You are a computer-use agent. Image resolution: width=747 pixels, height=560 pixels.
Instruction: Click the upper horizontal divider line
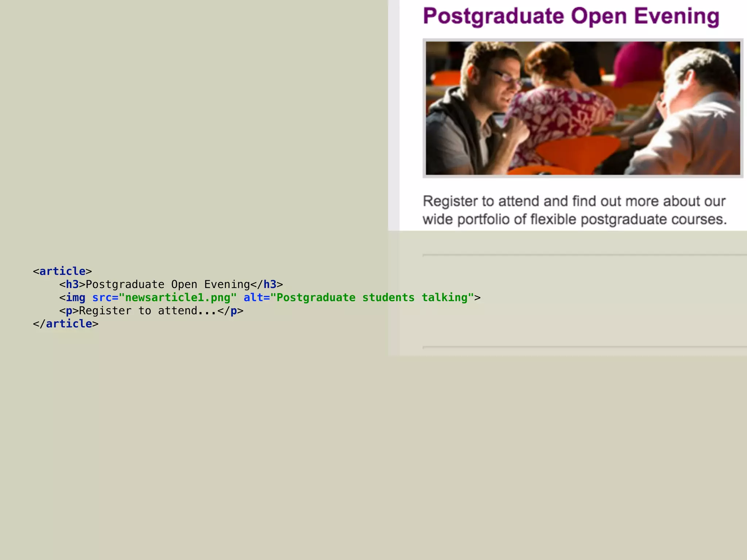(x=584, y=255)
